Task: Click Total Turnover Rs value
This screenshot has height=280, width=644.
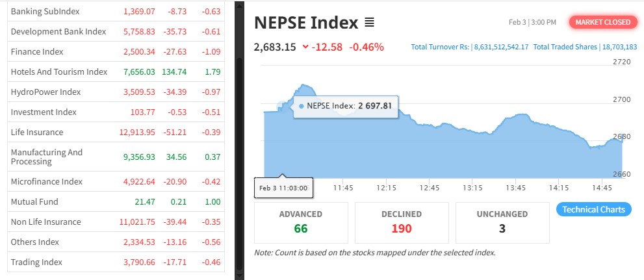Action: [501, 47]
